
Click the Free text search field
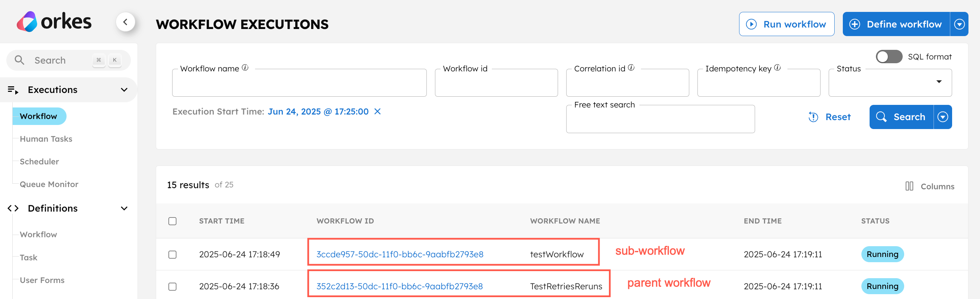tap(660, 119)
